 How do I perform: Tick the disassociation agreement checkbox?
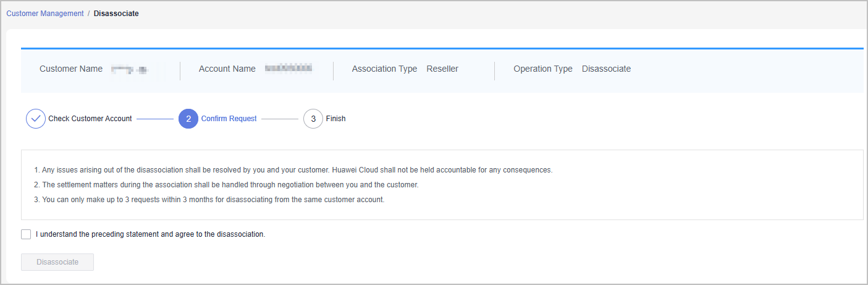pyautogui.click(x=26, y=234)
